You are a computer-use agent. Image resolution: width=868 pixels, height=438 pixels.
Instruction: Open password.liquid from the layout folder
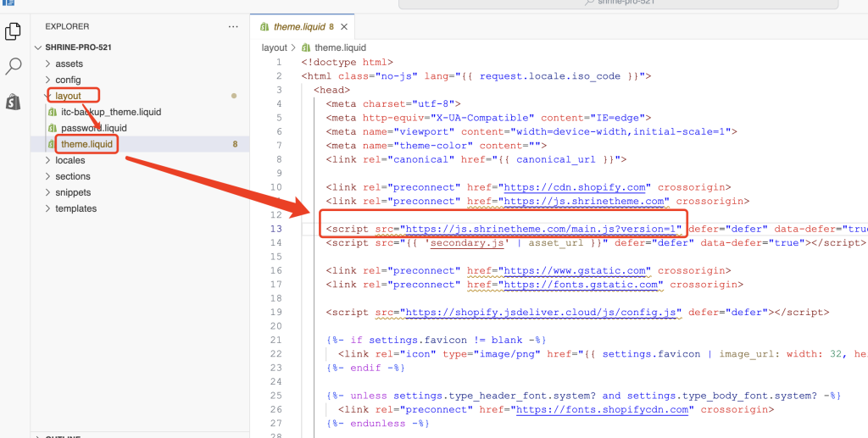click(93, 128)
